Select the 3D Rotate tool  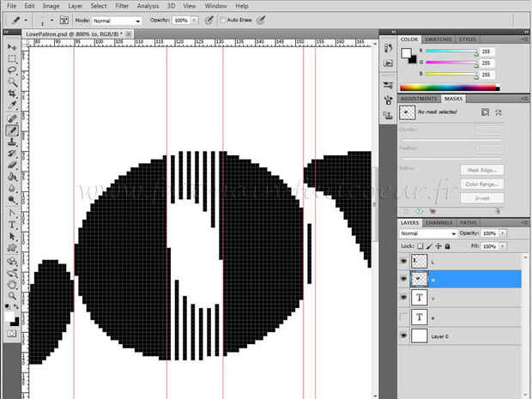(12, 261)
